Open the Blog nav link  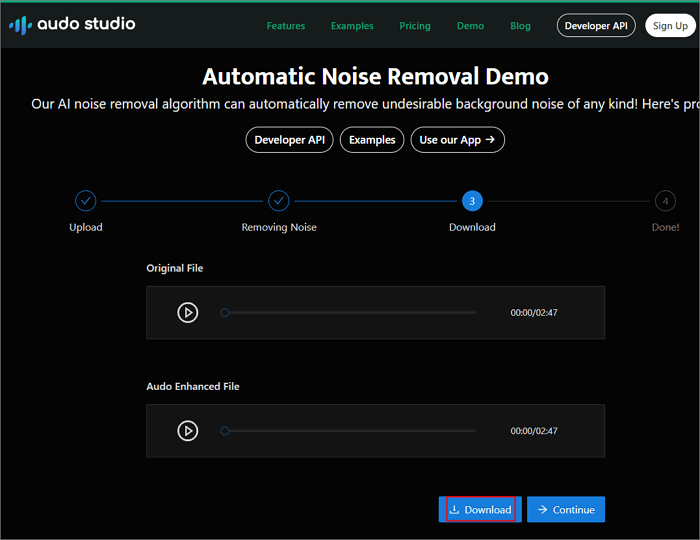click(521, 26)
